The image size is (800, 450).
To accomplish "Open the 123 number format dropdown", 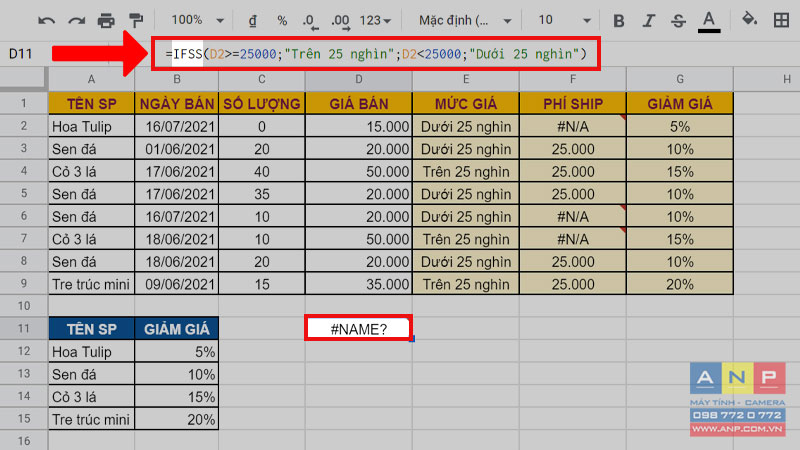I will [375, 20].
